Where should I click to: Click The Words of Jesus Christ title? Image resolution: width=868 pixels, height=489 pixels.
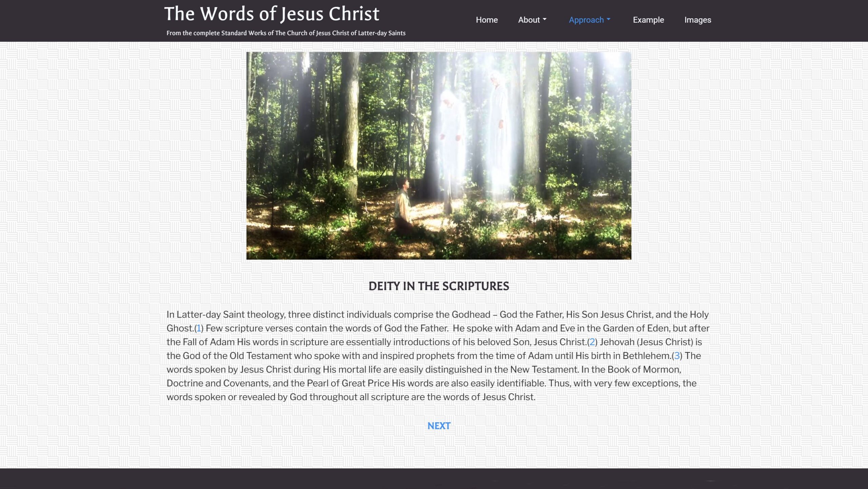272,14
